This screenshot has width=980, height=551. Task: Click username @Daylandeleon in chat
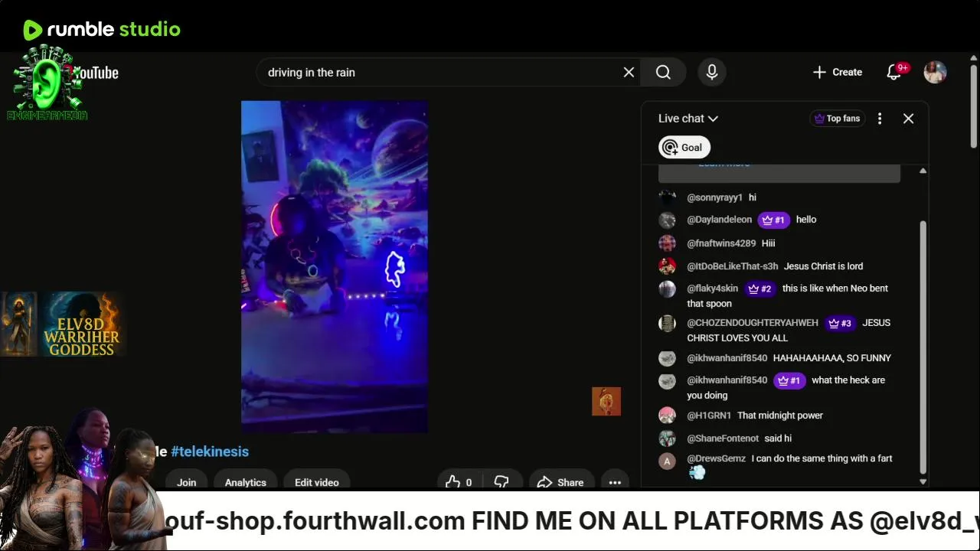(720, 220)
